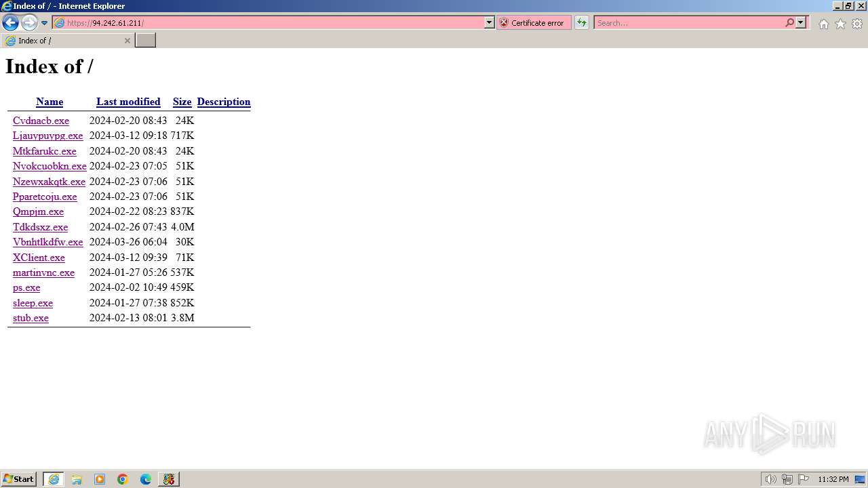Open the Home page icon
The width and height of the screenshot is (868, 488).
[x=823, y=24]
